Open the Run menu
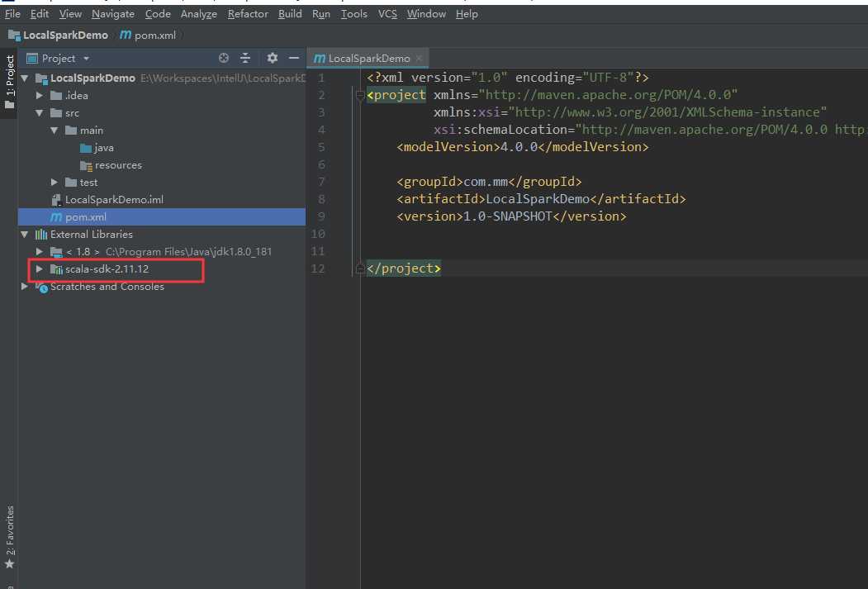Screen dimensions: 868x589 [321, 14]
